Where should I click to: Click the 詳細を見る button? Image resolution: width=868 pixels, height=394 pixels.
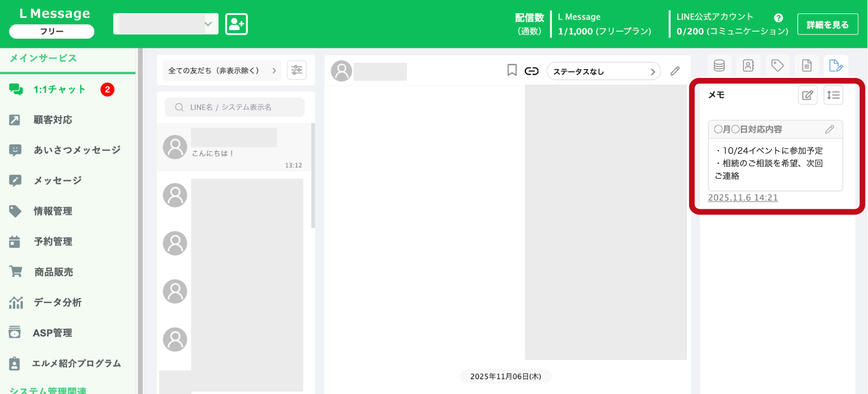point(828,25)
